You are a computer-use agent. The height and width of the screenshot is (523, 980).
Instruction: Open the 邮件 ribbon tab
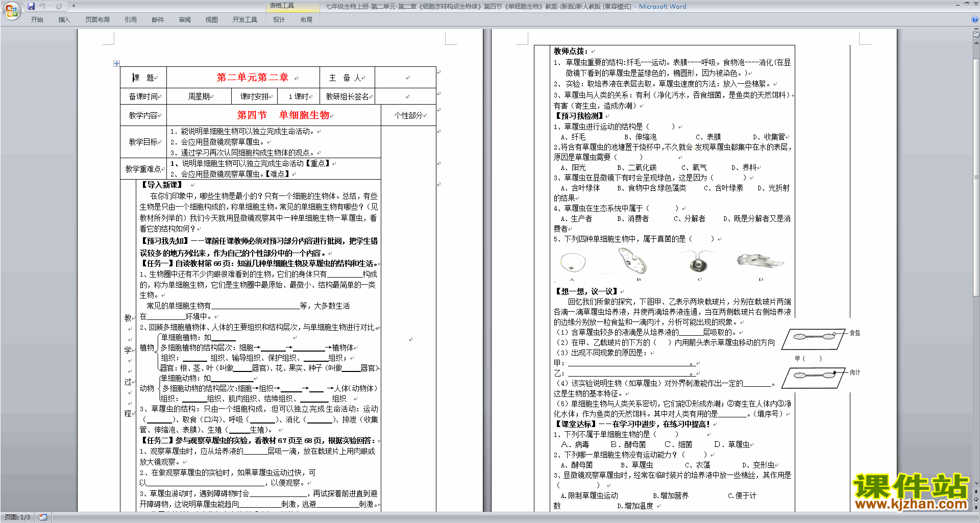pyautogui.click(x=158, y=20)
